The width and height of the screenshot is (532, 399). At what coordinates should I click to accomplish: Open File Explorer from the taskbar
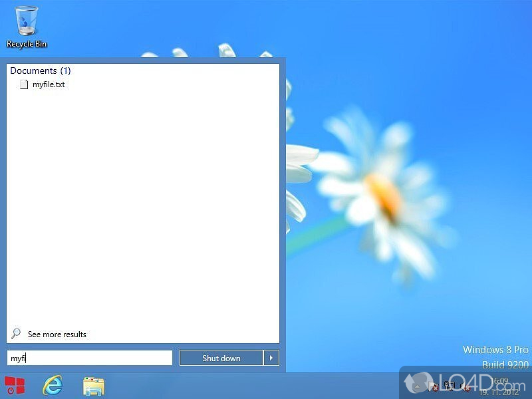click(x=94, y=386)
